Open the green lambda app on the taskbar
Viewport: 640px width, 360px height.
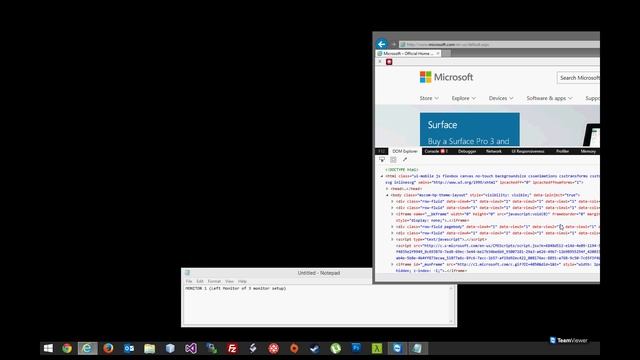376,348
